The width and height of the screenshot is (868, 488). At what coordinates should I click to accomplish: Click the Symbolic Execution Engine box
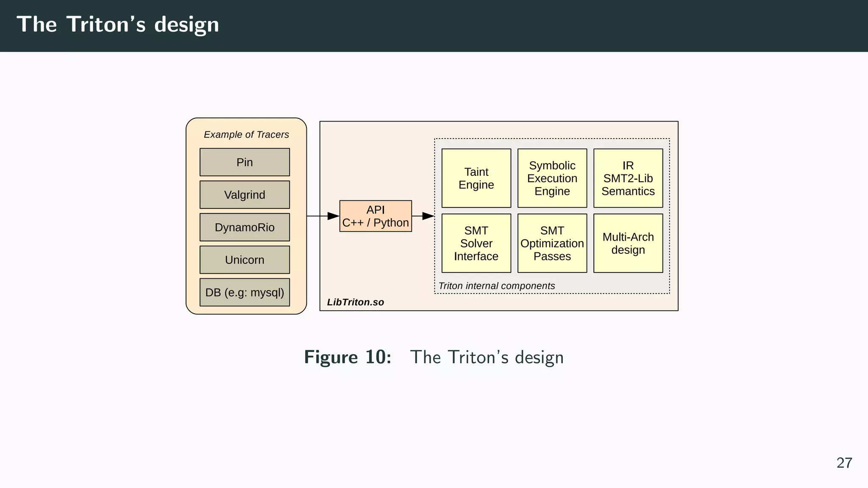point(552,178)
